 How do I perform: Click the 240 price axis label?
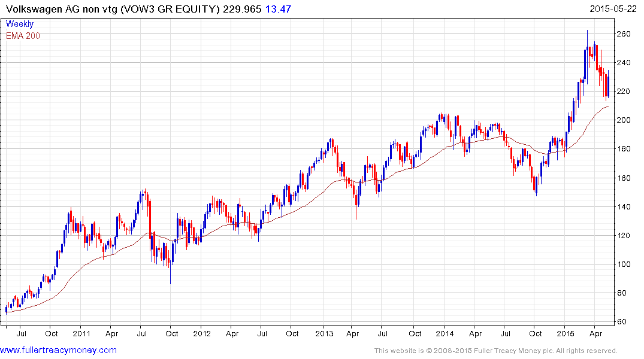(624, 63)
